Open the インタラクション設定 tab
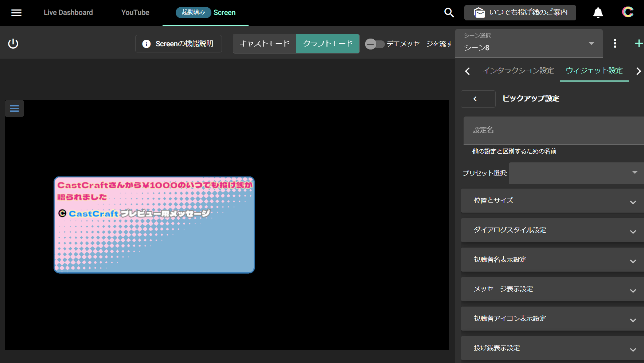The image size is (644, 363). click(x=518, y=71)
